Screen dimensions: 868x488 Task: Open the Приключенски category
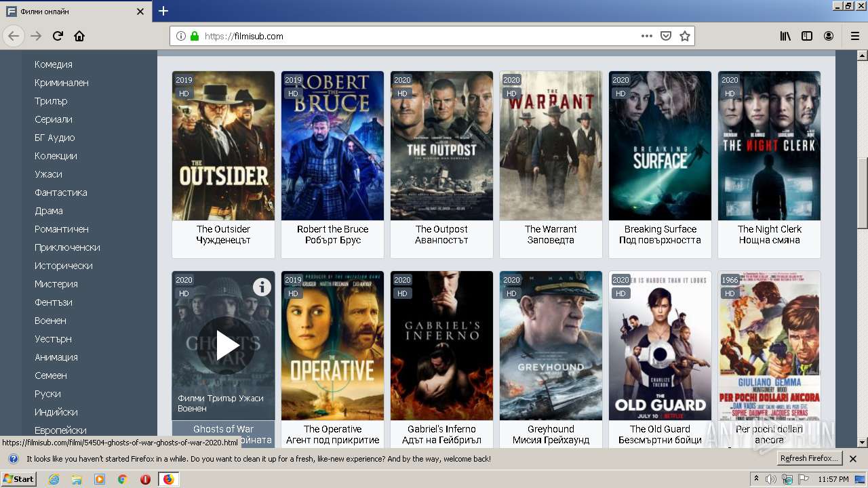67,247
